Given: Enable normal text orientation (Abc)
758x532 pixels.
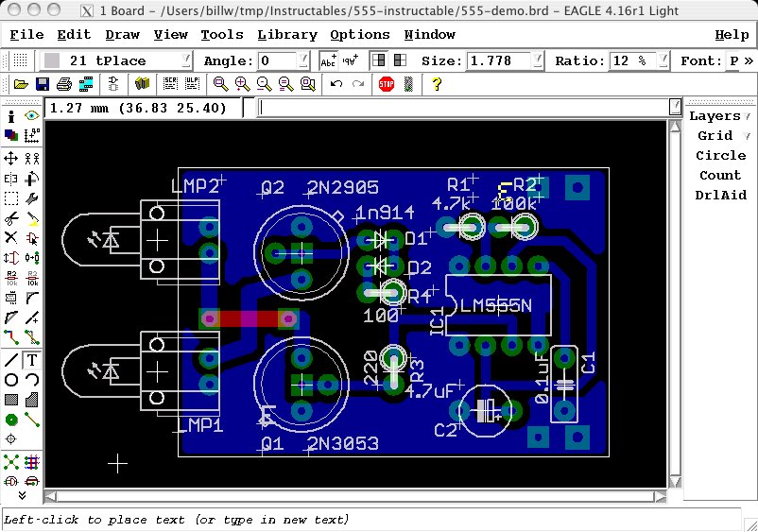Looking at the screenshot, I should click(328, 60).
